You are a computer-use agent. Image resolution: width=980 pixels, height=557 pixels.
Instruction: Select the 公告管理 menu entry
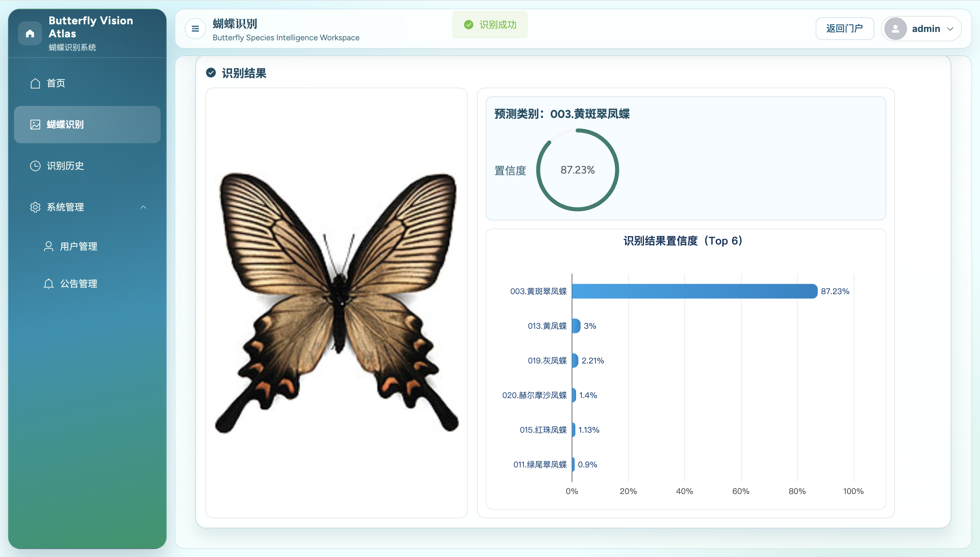point(78,283)
